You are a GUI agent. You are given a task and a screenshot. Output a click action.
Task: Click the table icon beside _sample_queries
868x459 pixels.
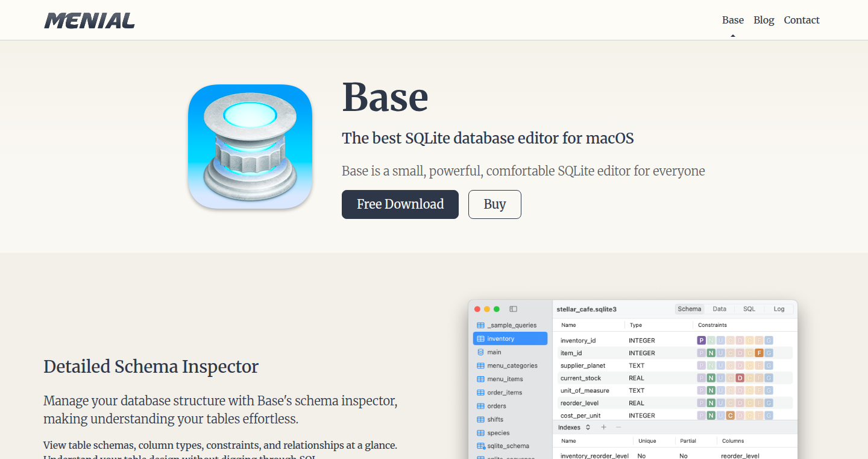pos(480,325)
